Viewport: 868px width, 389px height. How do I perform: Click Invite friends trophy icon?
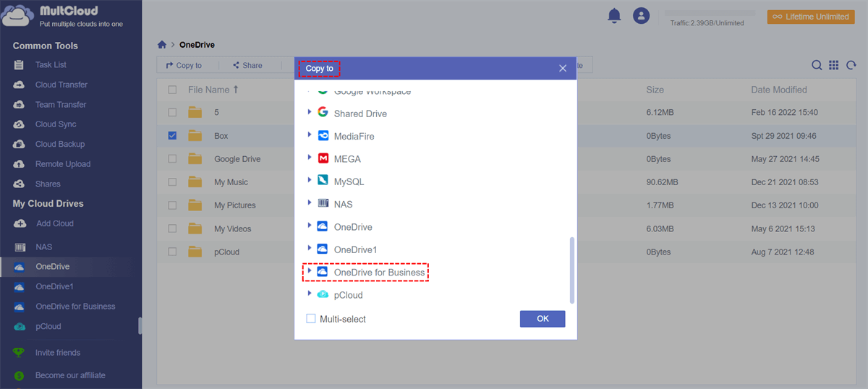pyautogui.click(x=20, y=353)
